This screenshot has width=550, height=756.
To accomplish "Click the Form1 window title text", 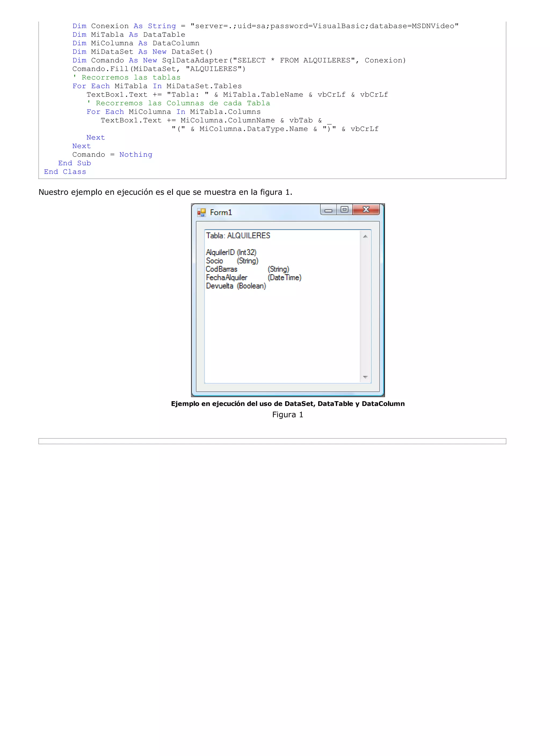I will pyautogui.click(x=221, y=212).
